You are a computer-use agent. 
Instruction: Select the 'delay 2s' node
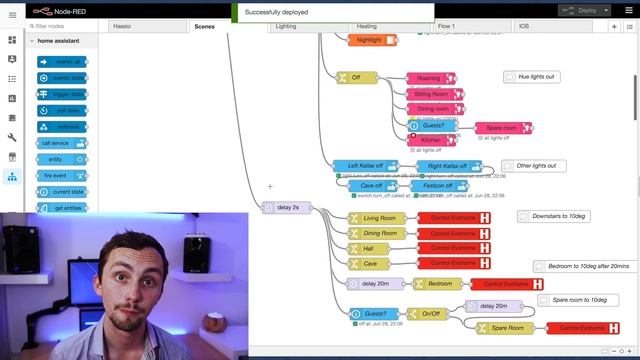287,207
